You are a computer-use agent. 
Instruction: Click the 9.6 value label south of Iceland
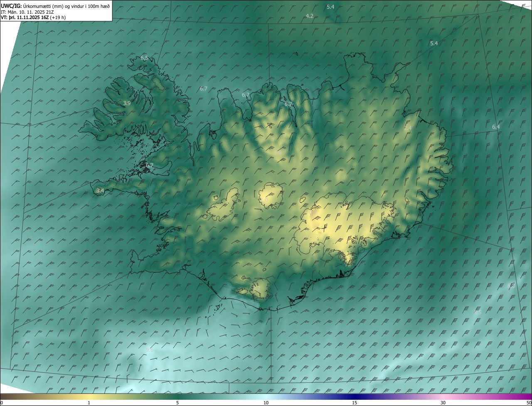tap(150, 350)
